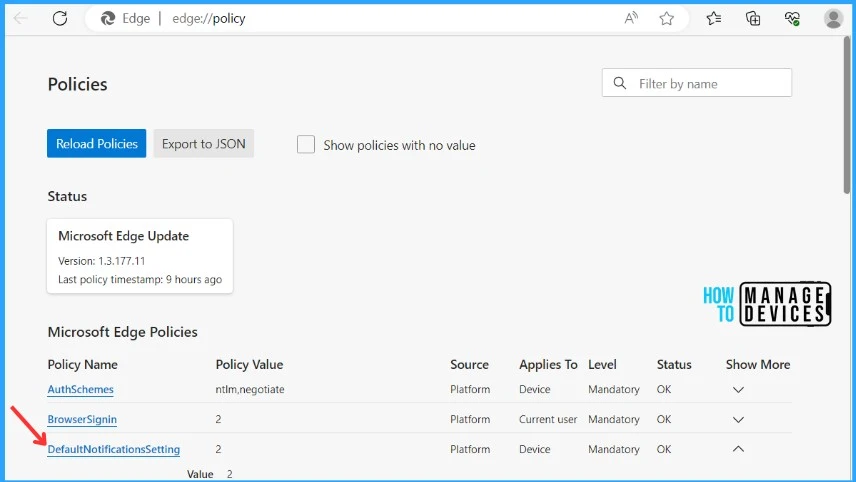Focus the Filter by name field
Image resolution: width=856 pixels, height=482 pixels.
[697, 82]
